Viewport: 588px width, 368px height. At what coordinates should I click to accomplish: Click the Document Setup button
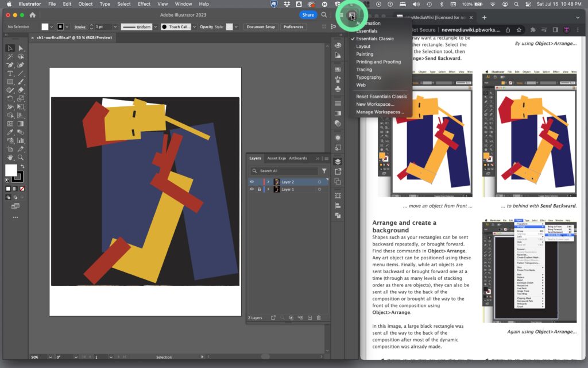point(261,27)
